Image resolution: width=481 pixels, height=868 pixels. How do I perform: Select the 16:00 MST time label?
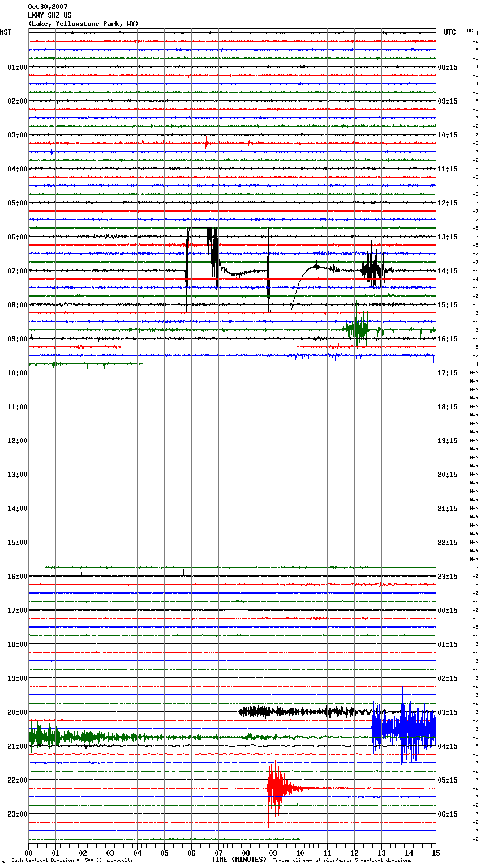[18, 577]
